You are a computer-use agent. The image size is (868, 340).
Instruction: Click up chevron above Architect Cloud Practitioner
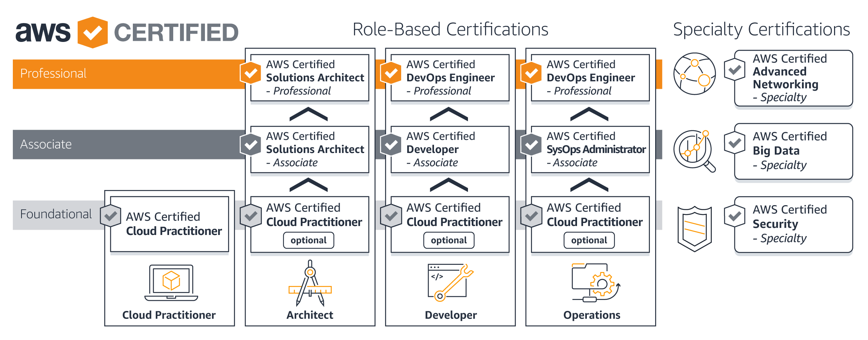pyautogui.click(x=308, y=184)
